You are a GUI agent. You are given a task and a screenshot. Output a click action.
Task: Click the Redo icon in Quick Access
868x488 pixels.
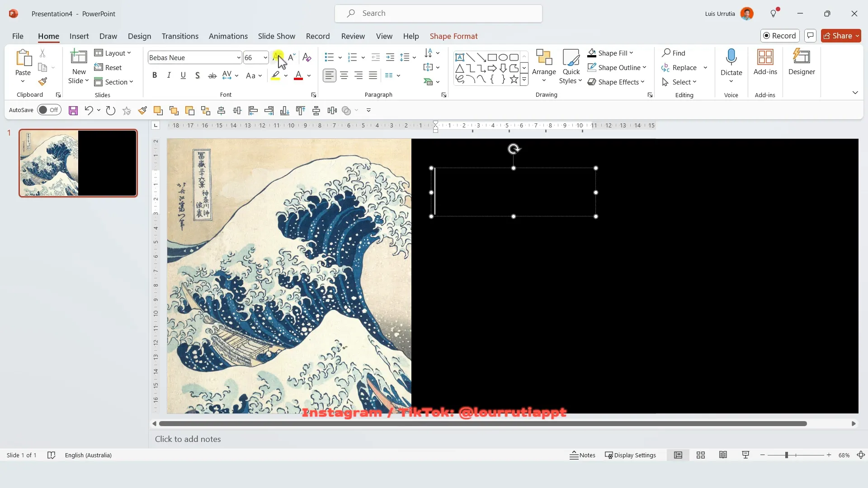coord(111,110)
